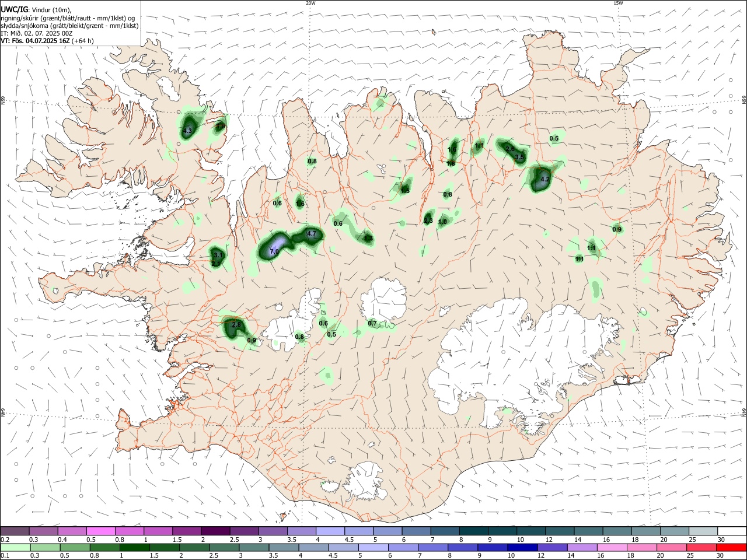This screenshot has width=747, height=560.
Task: Click white 30 swatch in upper legend row
Action: click(732, 531)
